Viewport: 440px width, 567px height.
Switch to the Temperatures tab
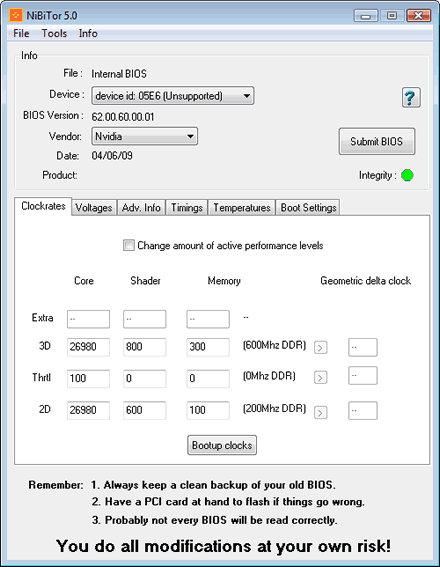242,208
